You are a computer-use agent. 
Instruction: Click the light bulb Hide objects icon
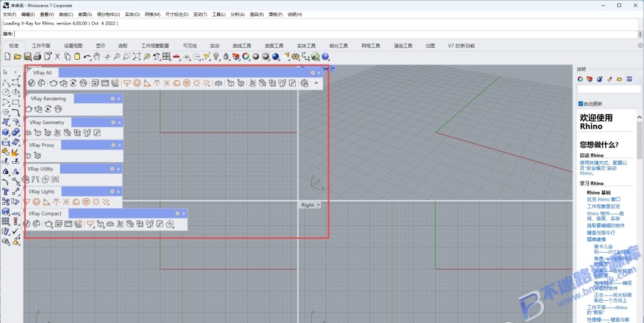(216, 56)
